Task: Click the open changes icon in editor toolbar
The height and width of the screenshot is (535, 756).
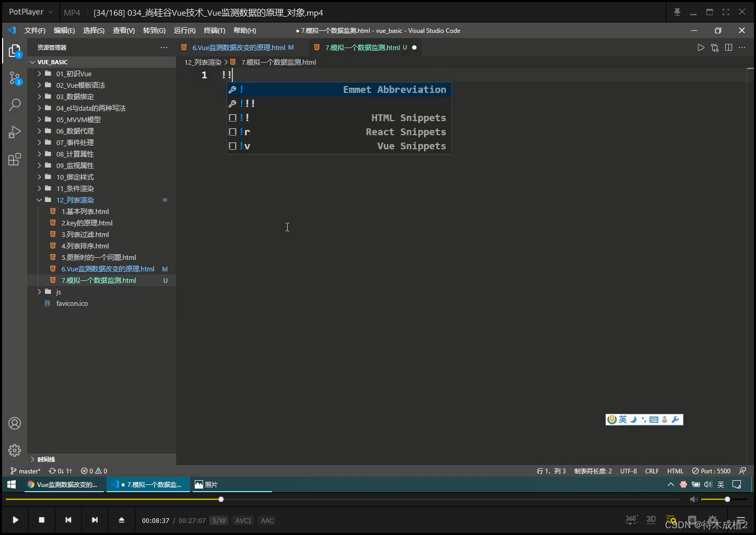Action: (715, 47)
